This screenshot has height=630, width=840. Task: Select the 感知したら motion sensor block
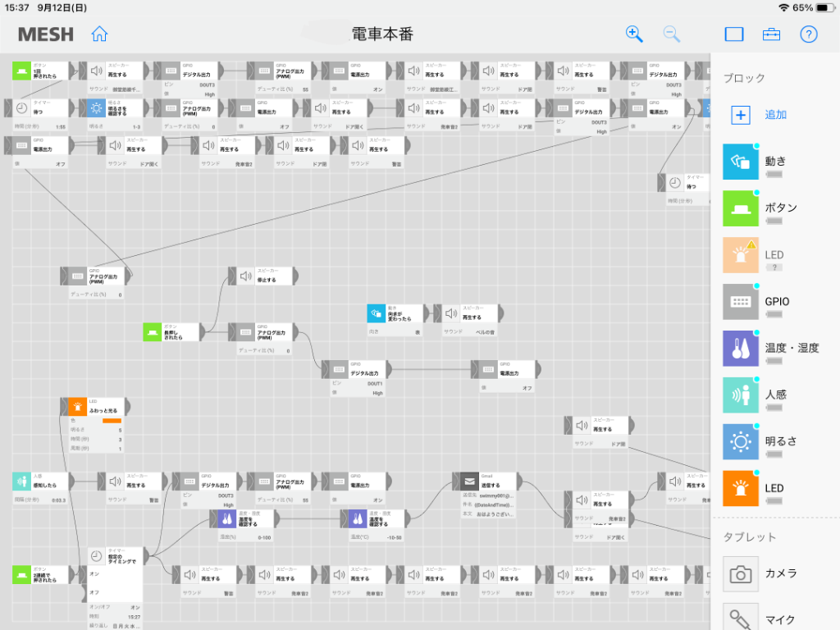(x=41, y=482)
